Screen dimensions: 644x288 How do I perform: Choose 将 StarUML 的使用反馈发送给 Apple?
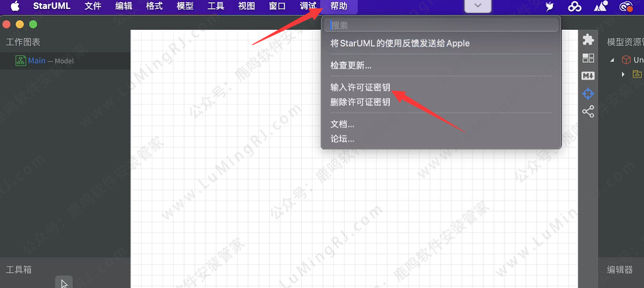pos(400,43)
